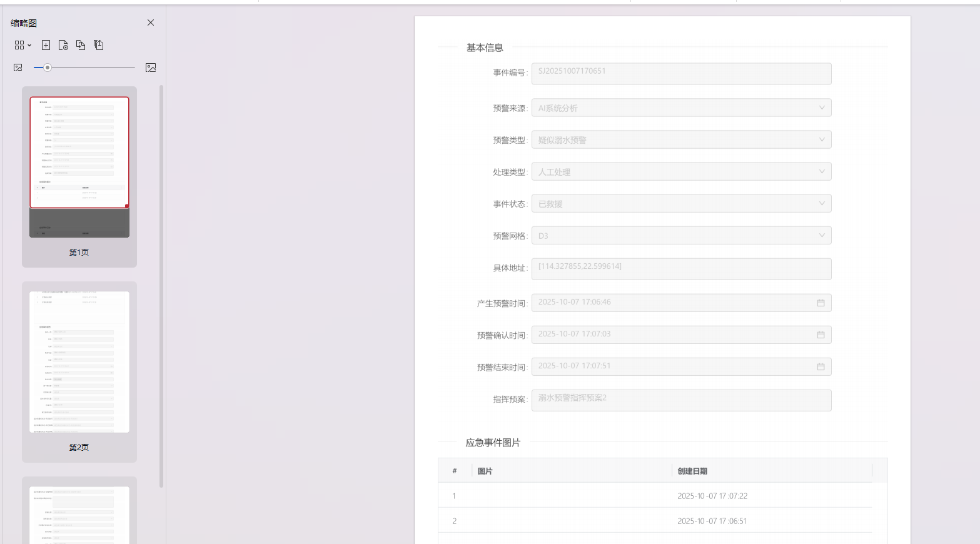This screenshot has height=544, width=980.
Task: Click the page-with-target icon in thumbnail toolbar
Action: pyautogui.click(x=63, y=45)
